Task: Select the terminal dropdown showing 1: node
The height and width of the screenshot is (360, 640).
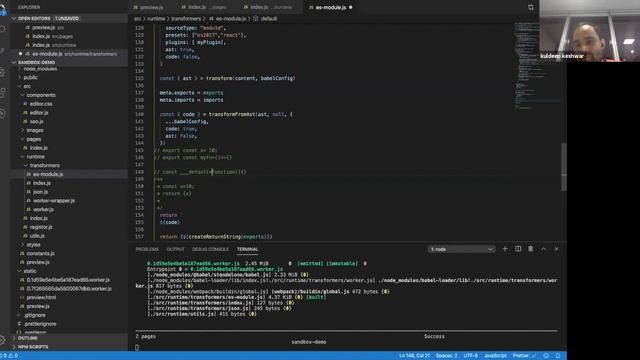Action: pos(461,249)
